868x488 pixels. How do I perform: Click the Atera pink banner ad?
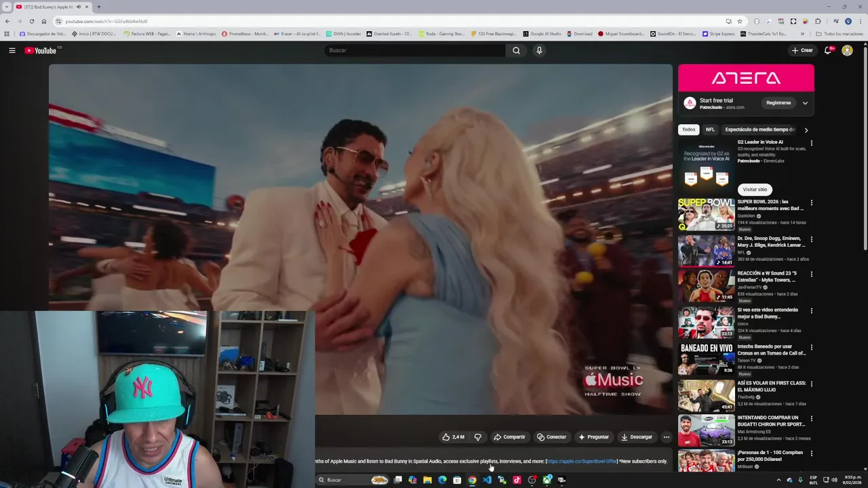tap(746, 78)
